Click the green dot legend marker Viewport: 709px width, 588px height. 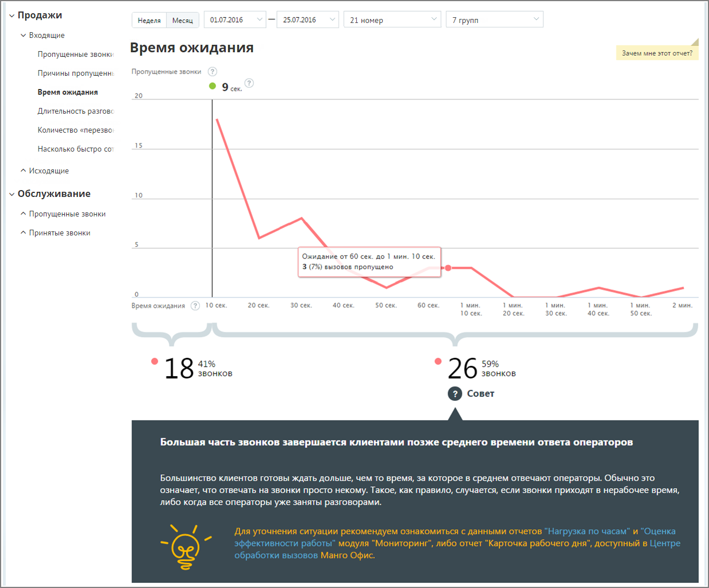pyautogui.click(x=213, y=86)
